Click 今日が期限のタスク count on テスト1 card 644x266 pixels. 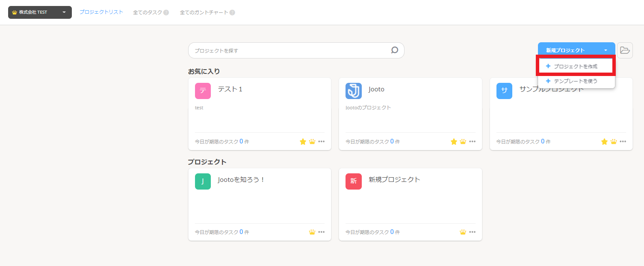(x=222, y=141)
